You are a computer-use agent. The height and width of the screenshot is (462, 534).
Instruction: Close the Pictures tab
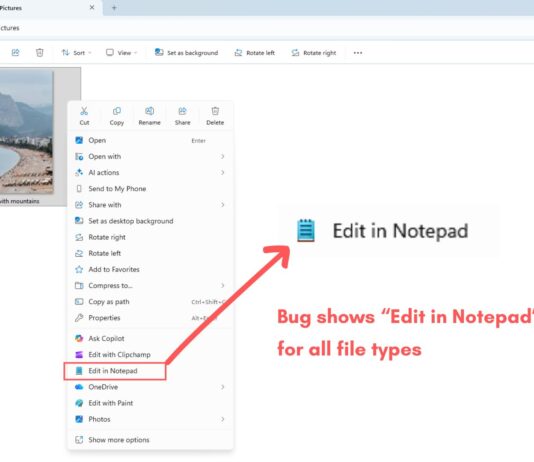[x=92, y=7]
